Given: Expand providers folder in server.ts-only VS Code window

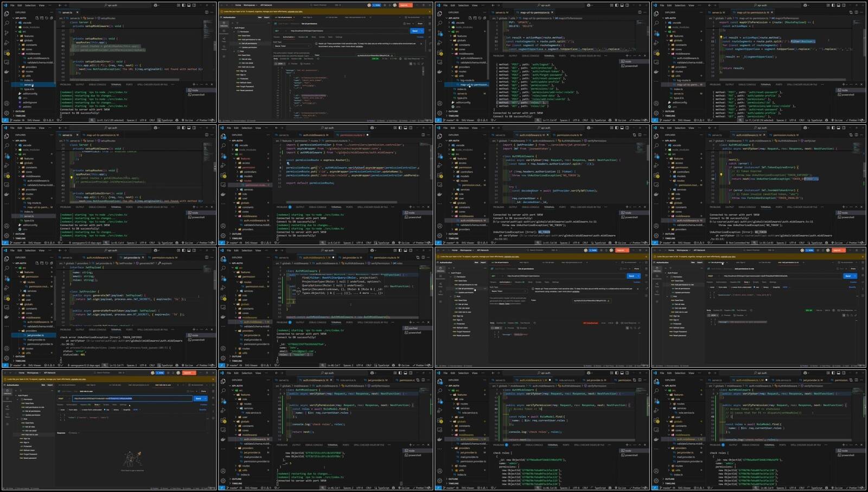Looking at the screenshot, I should tap(20, 67).
